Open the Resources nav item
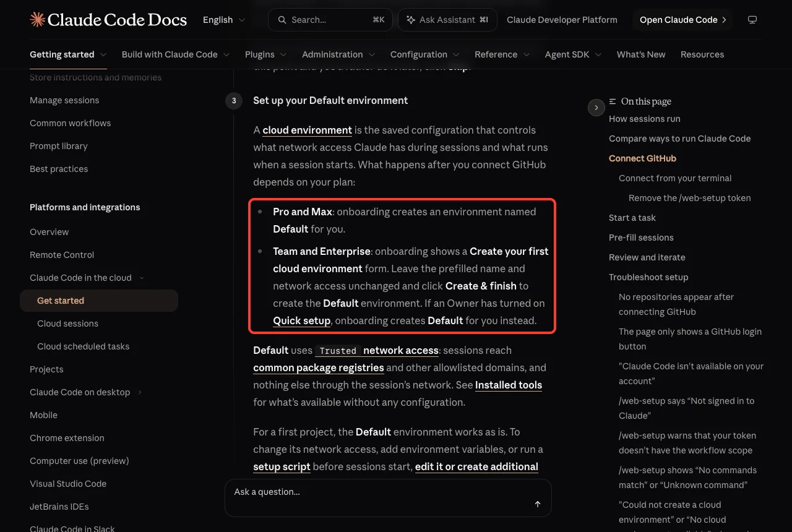Screen dimensions: 792x532 (x=702, y=54)
